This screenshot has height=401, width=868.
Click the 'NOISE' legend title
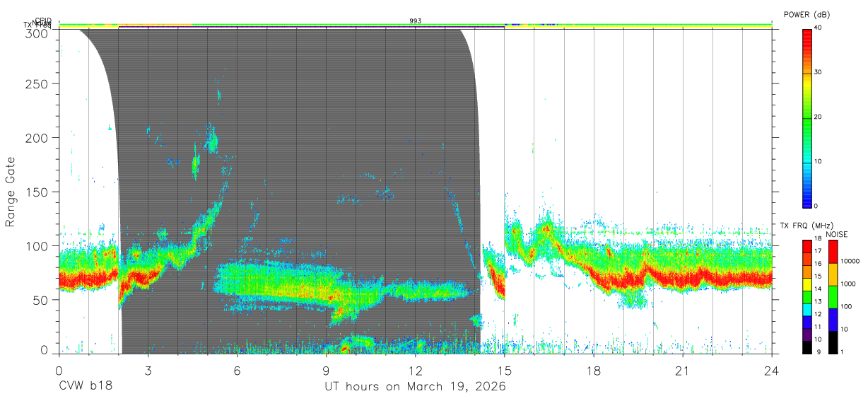pos(838,234)
